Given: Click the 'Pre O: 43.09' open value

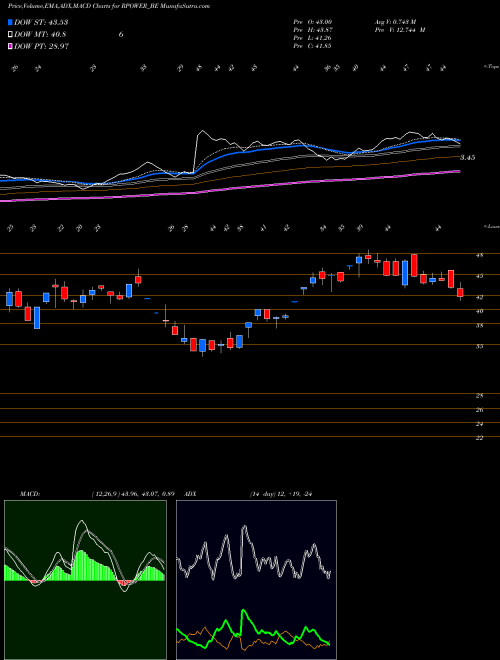Looking at the screenshot, I should (x=313, y=21).
